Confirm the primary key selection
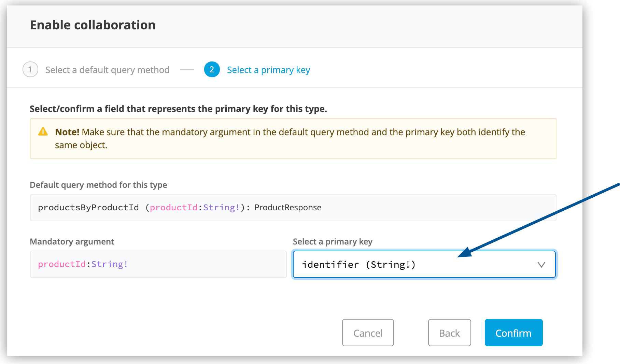 tap(513, 333)
